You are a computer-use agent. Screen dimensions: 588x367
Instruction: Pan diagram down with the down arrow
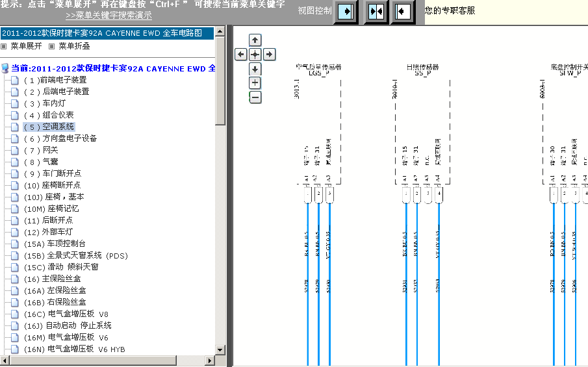point(255,69)
